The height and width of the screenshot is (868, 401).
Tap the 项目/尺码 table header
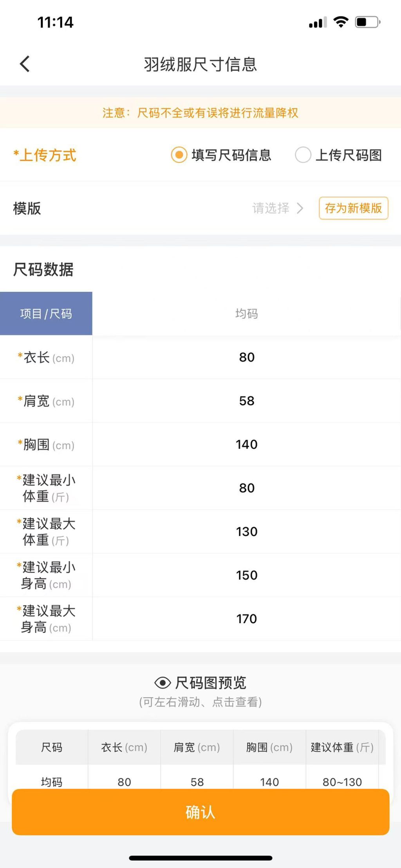point(46,314)
